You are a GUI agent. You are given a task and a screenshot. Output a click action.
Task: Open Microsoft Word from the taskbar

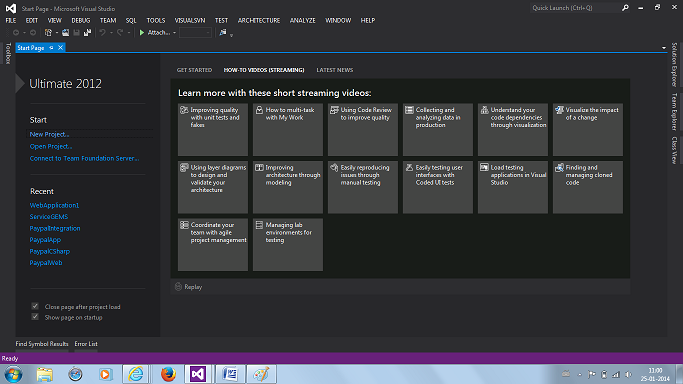(x=230, y=374)
